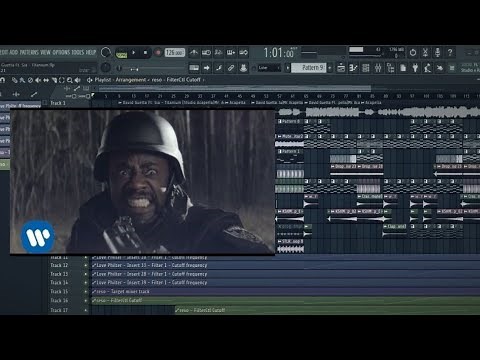Click the Arrangement breadcrumb in playlist title
The height and width of the screenshot is (360, 480).
point(130,80)
